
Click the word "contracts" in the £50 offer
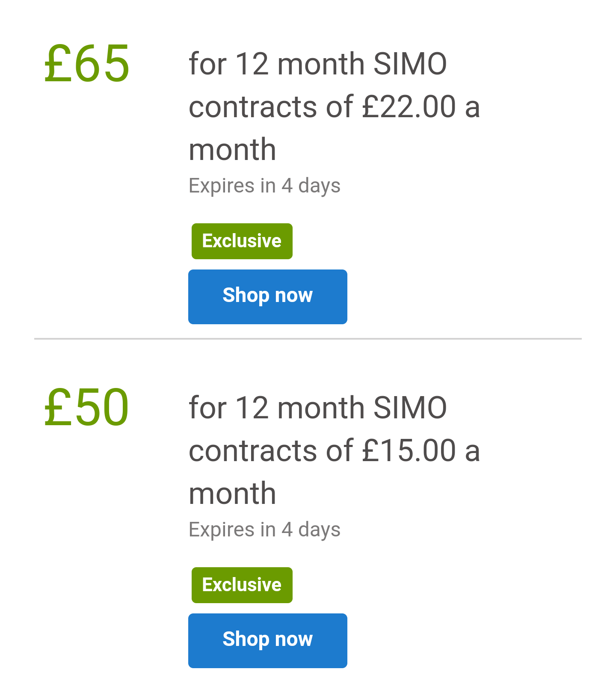tap(253, 450)
